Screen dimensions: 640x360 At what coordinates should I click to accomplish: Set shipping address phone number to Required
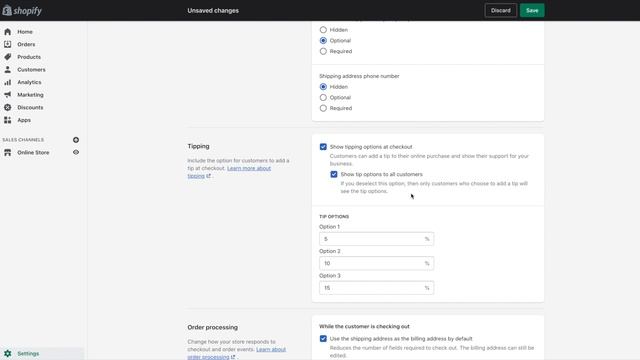point(323,108)
